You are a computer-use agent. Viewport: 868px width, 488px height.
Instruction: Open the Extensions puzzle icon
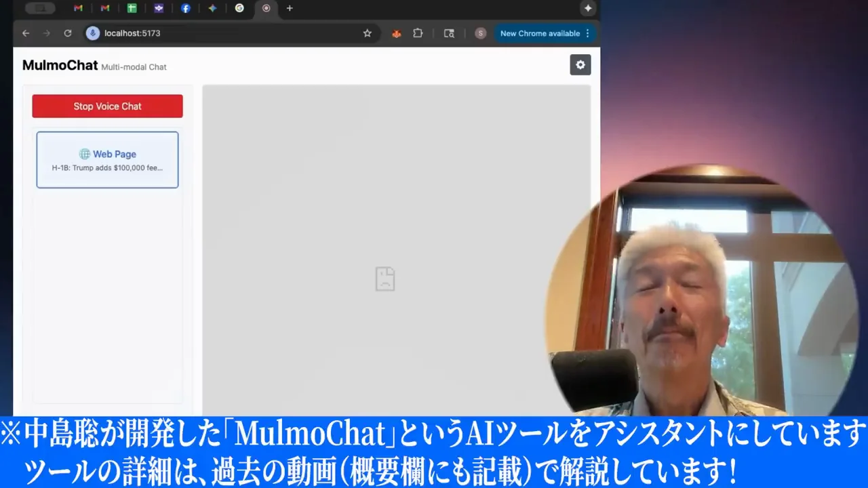click(x=418, y=33)
